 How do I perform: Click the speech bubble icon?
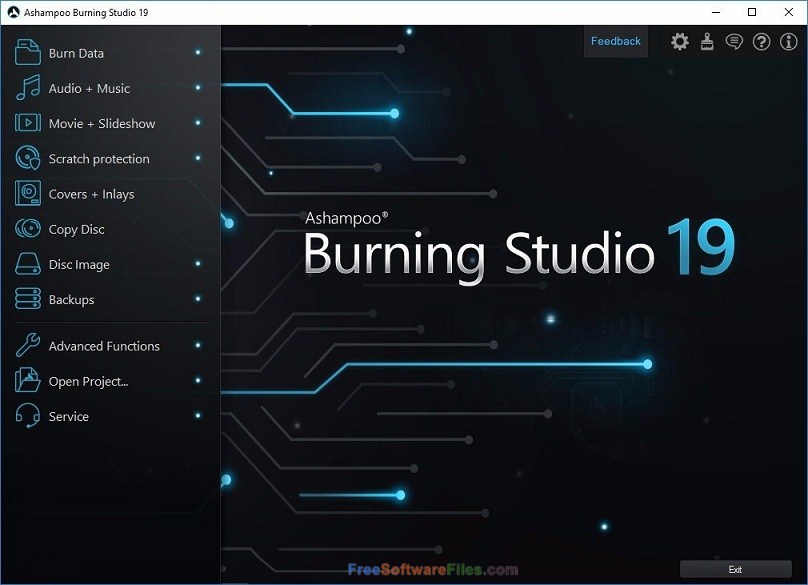[734, 41]
